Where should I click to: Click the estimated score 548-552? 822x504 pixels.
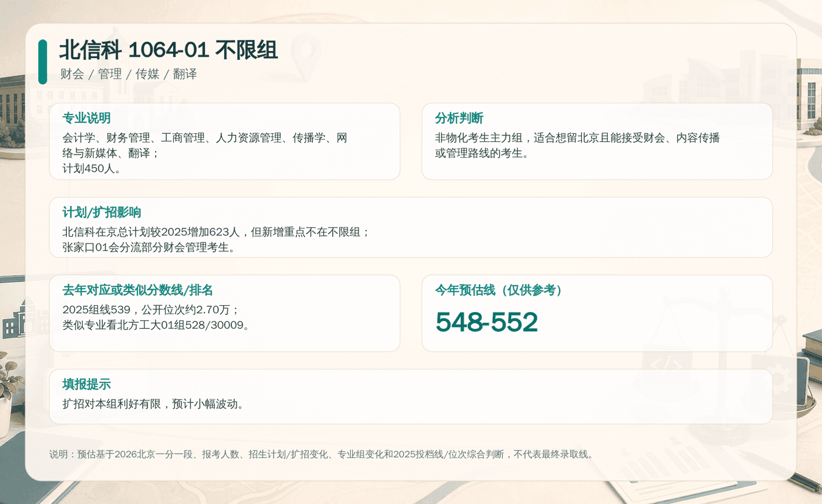tap(486, 322)
